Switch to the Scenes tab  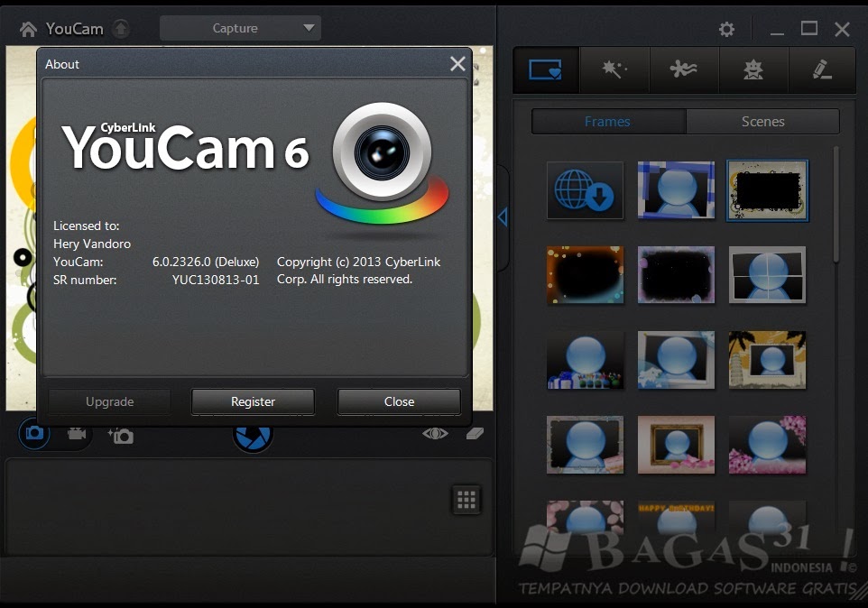[762, 122]
